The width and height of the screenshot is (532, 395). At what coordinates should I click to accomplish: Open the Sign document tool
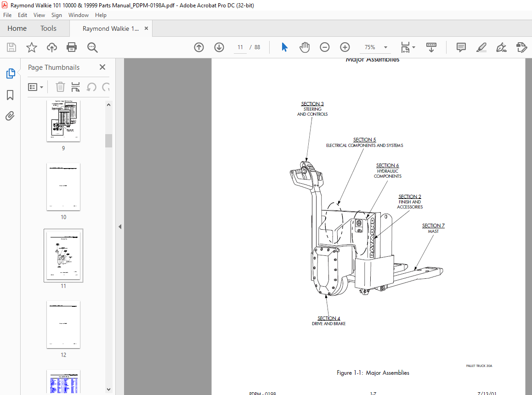pos(501,47)
